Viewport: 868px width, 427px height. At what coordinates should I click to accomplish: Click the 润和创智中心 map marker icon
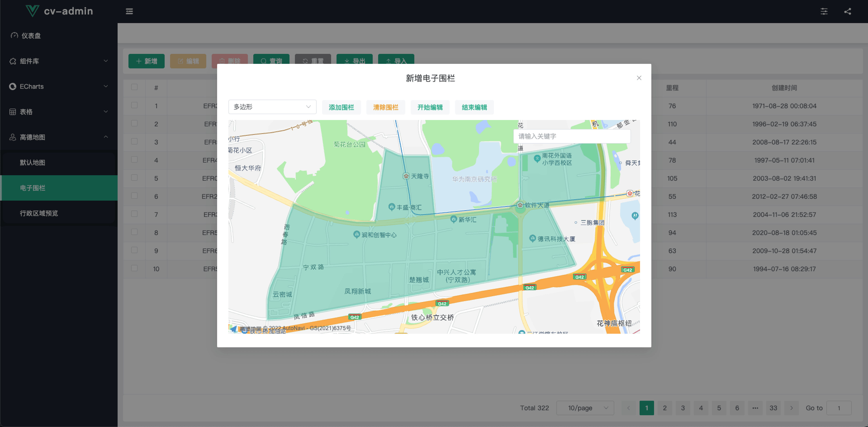point(356,234)
